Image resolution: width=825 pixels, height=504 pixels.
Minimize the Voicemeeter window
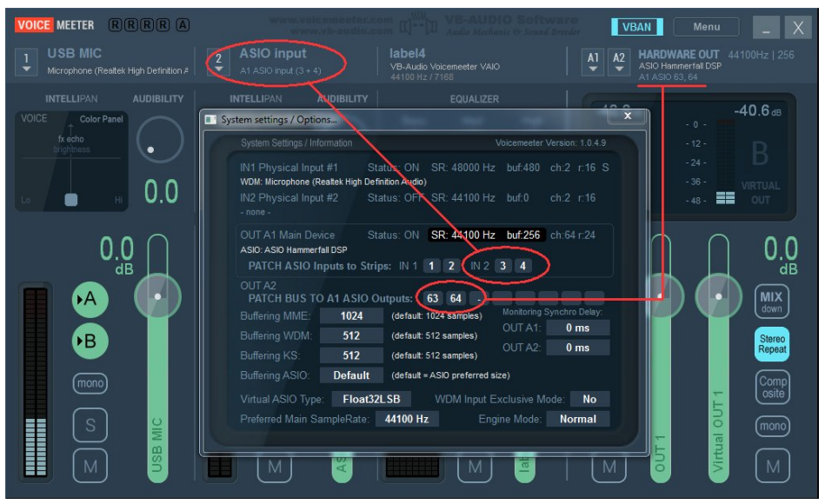click(x=766, y=27)
